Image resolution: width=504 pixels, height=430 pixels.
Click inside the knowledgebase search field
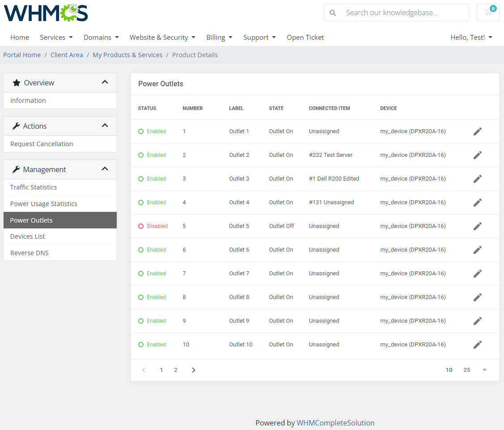(x=398, y=12)
